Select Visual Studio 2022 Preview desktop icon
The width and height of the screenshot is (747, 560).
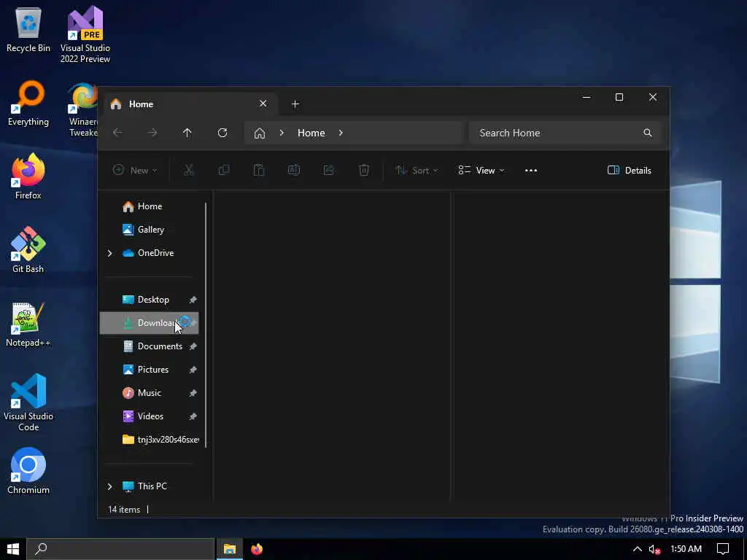tap(85, 34)
